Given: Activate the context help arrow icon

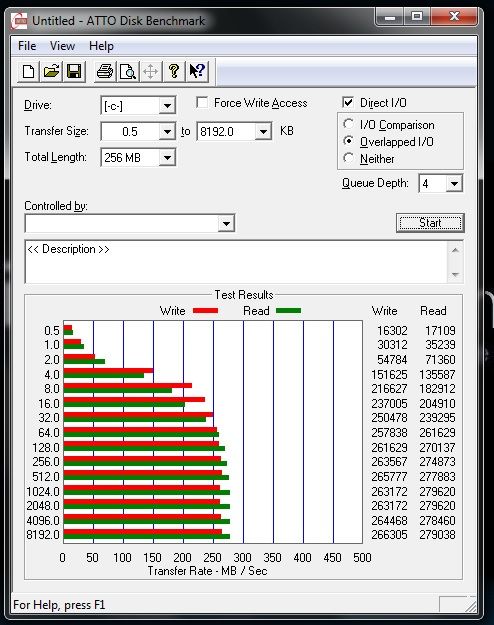Looking at the screenshot, I should coord(197,72).
